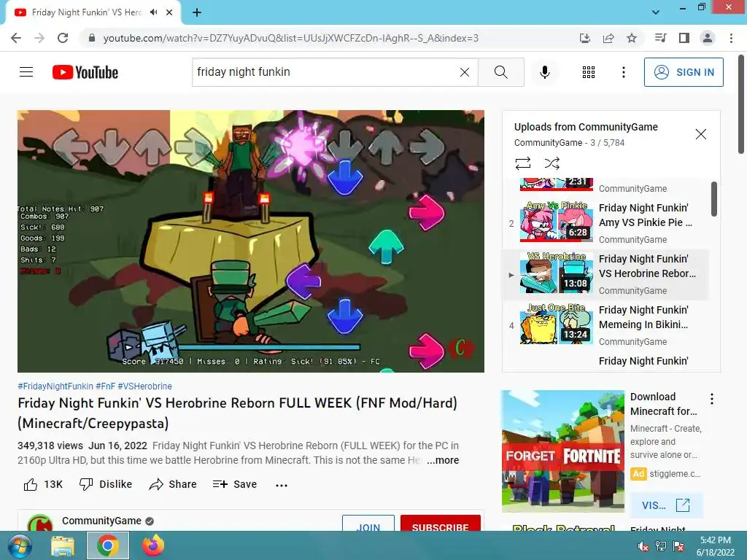Click the #FnF hashtag
This screenshot has height=560, width=747.
(105, 386)
